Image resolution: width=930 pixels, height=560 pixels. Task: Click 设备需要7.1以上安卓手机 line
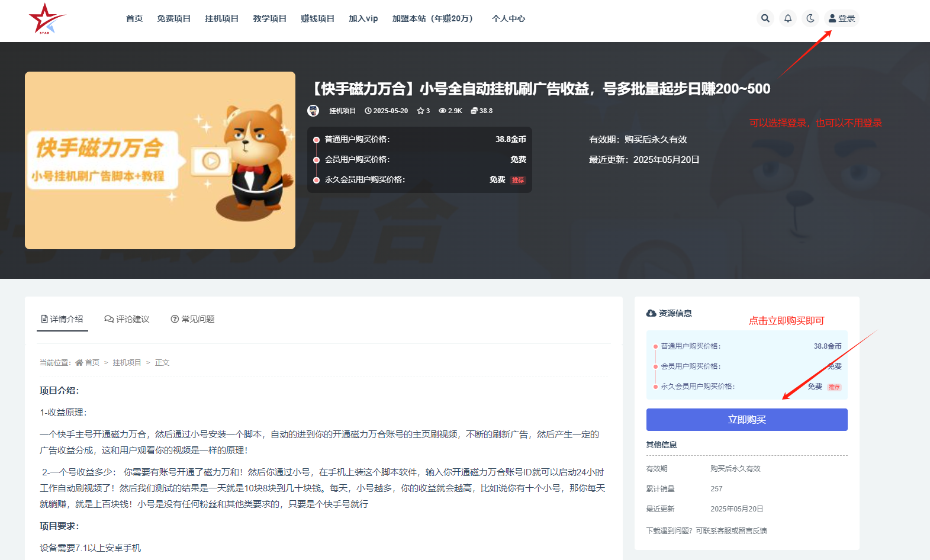click(91, 548)
